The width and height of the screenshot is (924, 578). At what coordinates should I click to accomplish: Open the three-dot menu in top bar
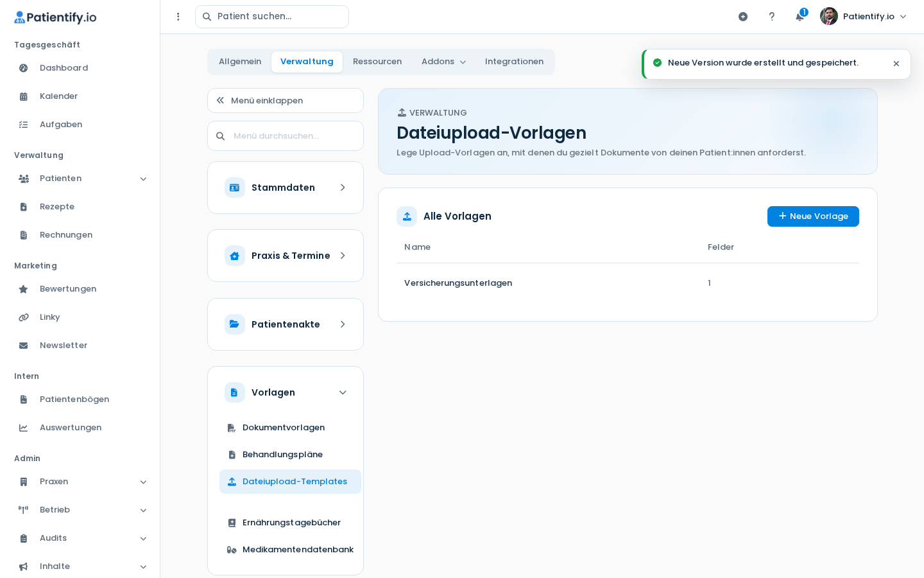178,17
